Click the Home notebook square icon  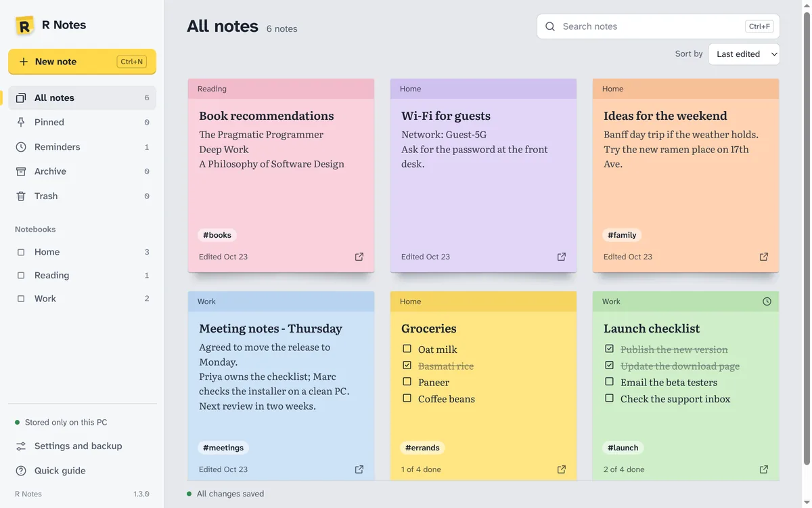(21, 252)
